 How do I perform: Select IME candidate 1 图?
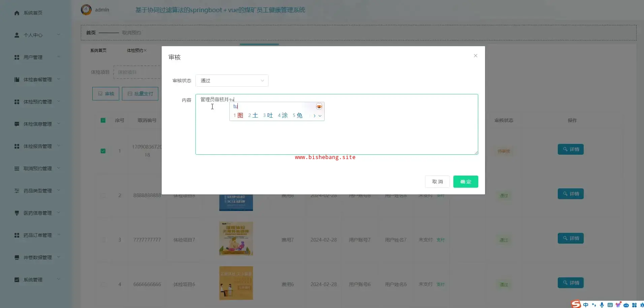click(238, 116)
